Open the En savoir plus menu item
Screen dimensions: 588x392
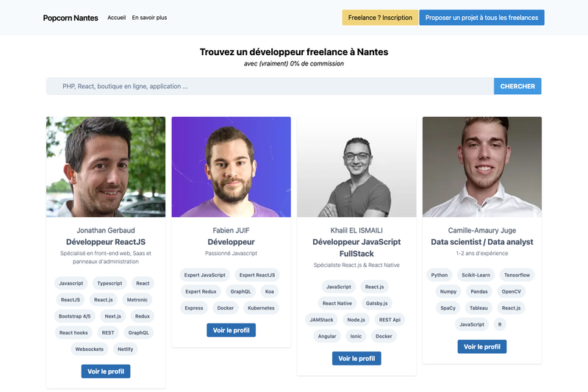coord(149,18)
